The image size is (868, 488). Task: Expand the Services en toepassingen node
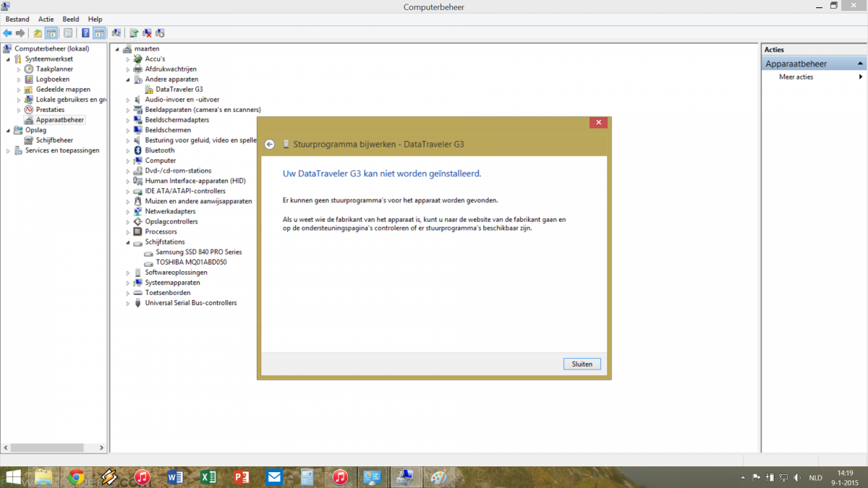(8, 150)
